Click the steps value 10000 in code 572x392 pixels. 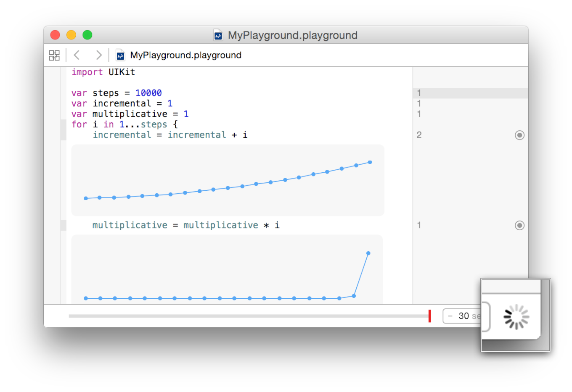click(148, 93)
